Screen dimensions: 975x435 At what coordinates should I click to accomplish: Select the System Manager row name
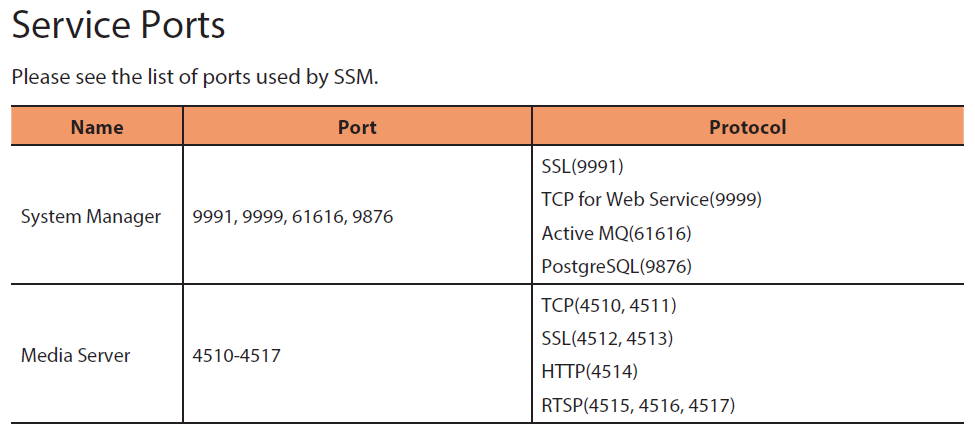pos(91,217)
